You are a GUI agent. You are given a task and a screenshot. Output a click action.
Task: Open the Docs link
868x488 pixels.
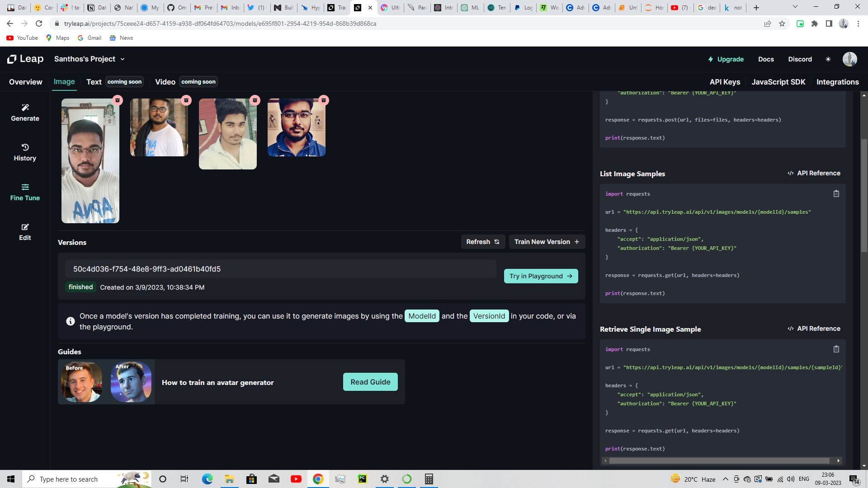click(x=766, y=59)
